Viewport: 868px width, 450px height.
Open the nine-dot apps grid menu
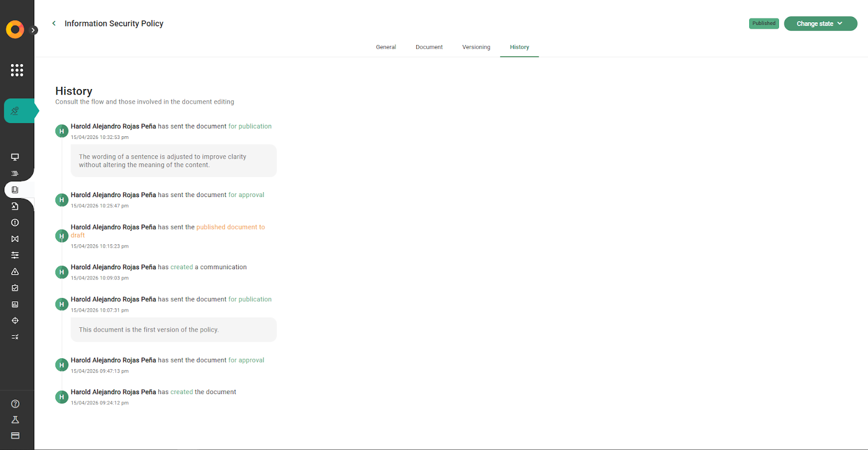tap(17, 70)
